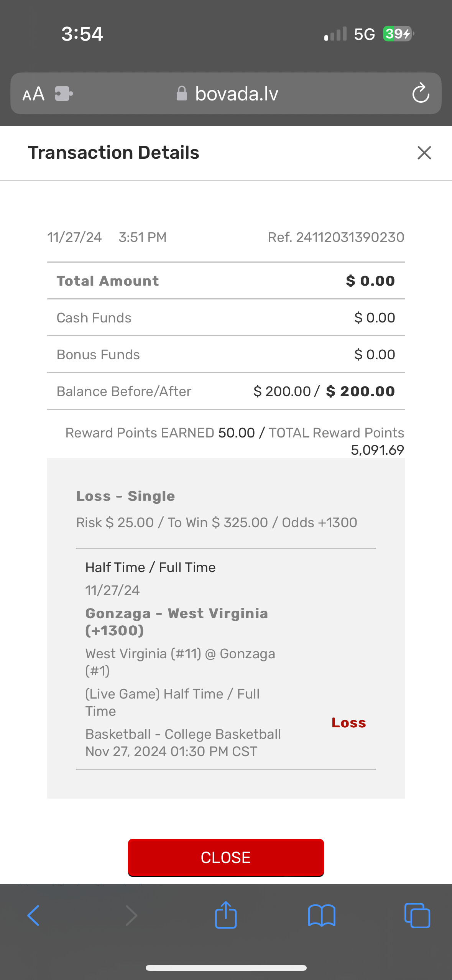
Task: Go back using the Safari back arrow
Action: 33,916
